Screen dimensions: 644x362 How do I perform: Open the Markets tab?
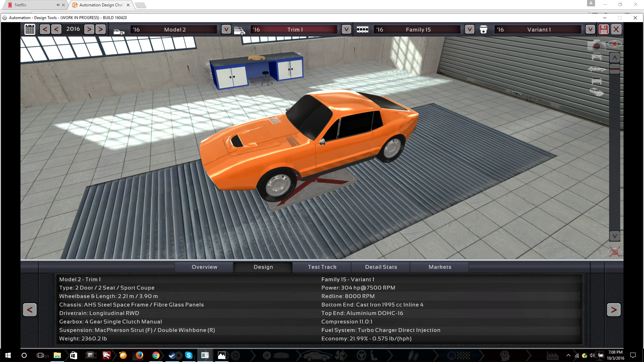440,267
